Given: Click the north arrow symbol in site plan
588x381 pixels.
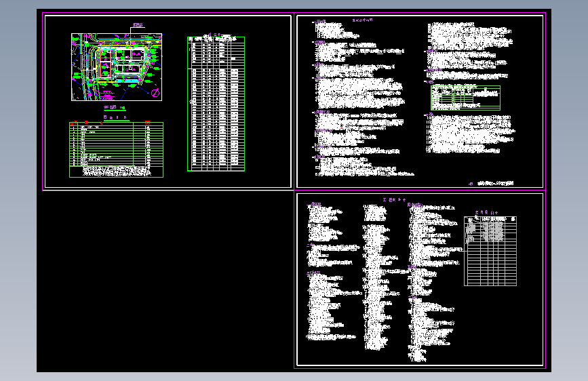Looking at the screenshot, I should point(155,92).
